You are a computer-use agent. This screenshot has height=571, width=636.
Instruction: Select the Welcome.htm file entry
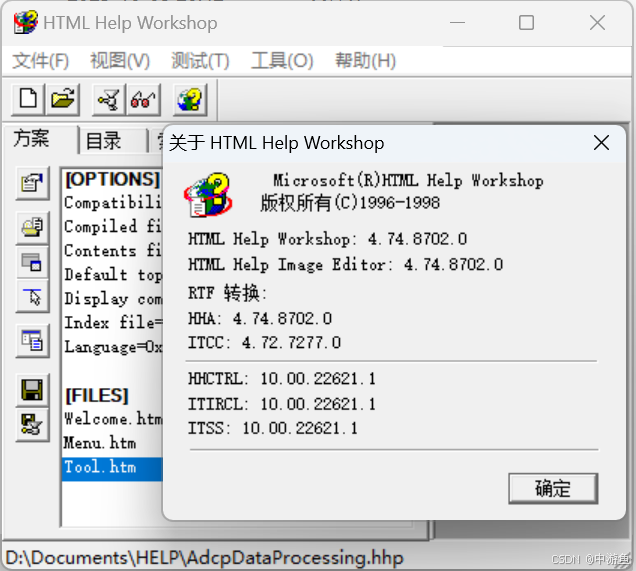tap(113, 419)
